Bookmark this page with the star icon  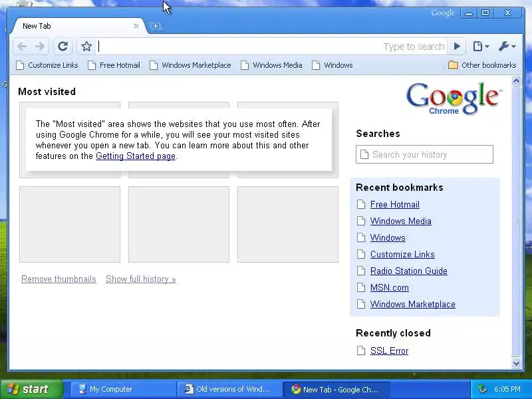click(x=86, y=46)
